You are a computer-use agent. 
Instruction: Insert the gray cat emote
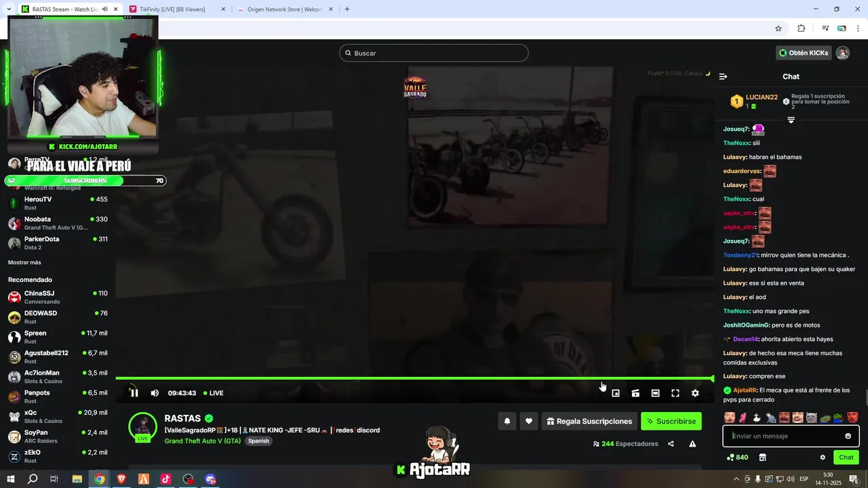pos(811,418)
